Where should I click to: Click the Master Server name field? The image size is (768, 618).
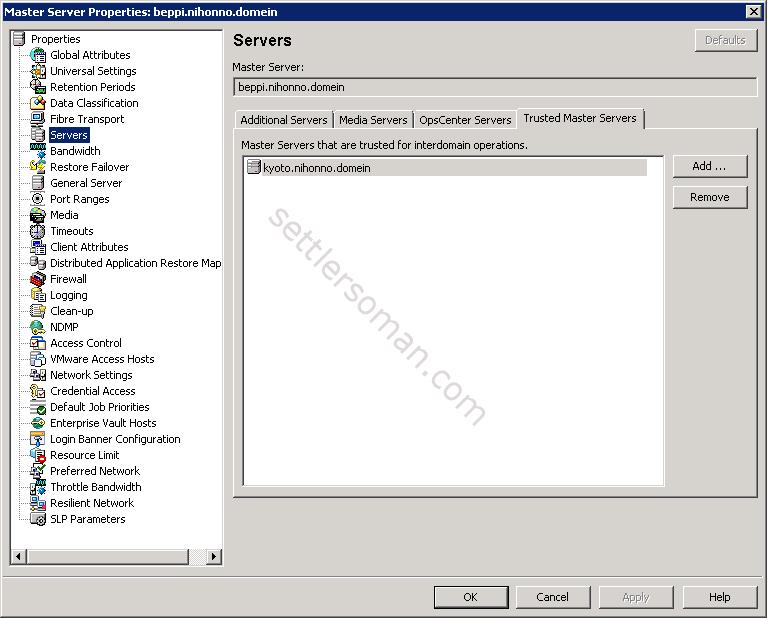pyautogui.click(x=495, y=87)
